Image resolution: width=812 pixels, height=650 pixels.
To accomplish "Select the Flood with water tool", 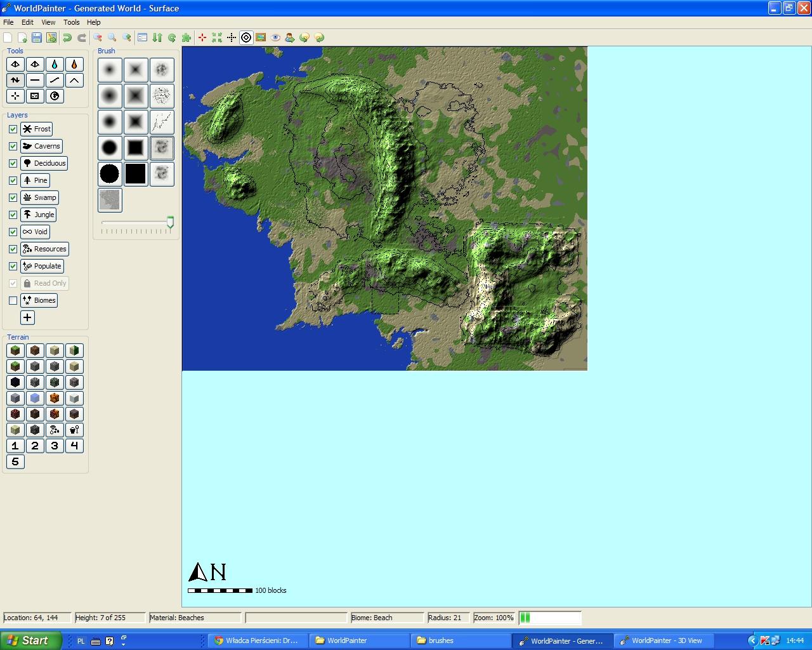I will 55,64.
